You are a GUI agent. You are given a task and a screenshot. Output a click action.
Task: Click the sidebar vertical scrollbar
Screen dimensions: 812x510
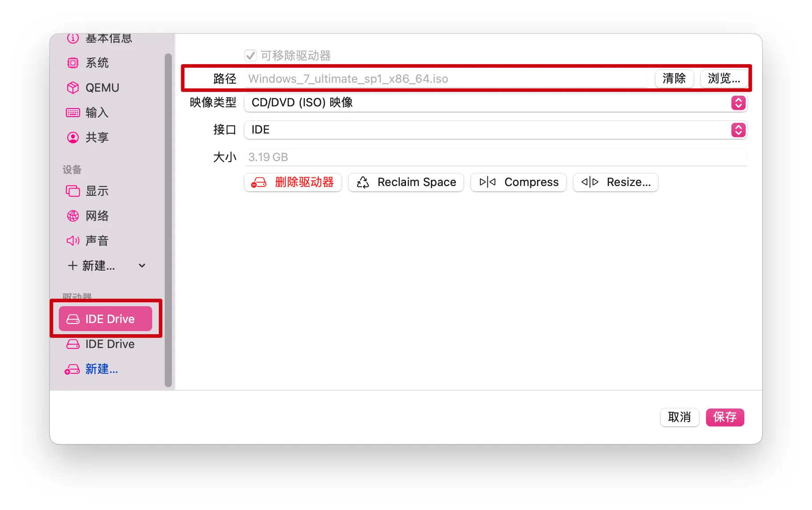tap(168, 220)
